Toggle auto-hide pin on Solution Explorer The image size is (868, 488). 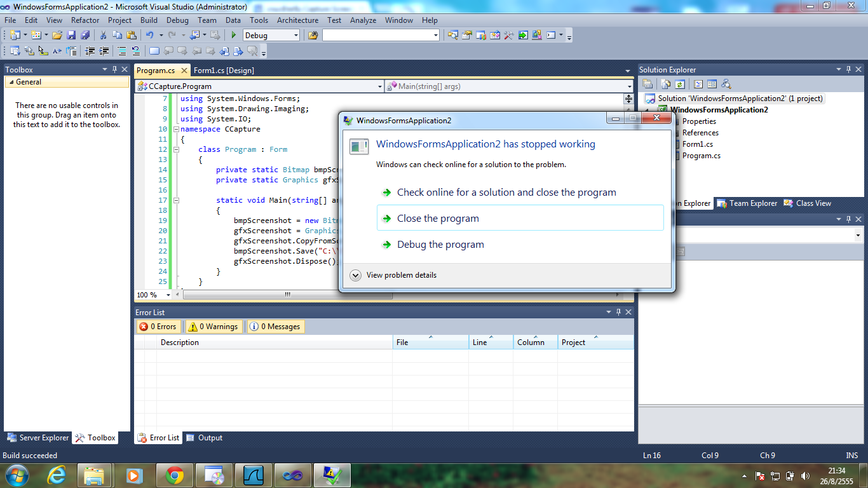[848, 69]
